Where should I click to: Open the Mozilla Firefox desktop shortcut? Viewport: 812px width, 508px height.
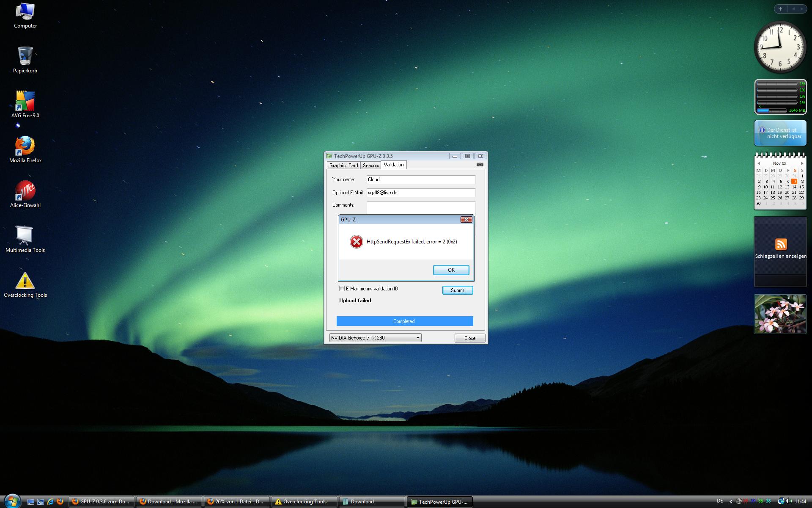[x=25, y=146]
